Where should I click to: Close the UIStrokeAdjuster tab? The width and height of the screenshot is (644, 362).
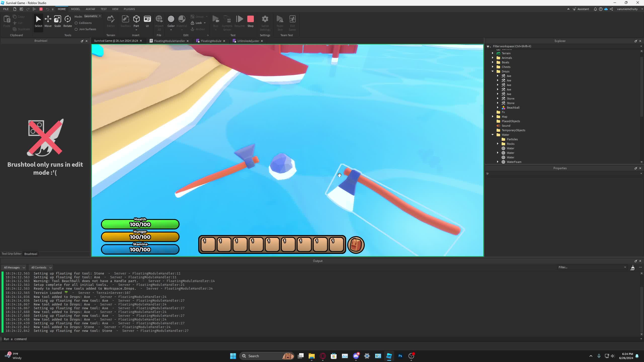coord(262,41)
